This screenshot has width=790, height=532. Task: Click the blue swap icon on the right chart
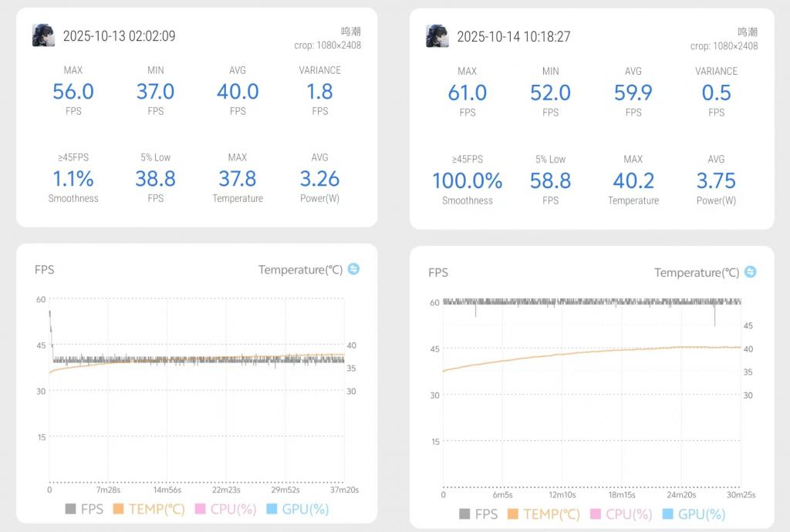click(x=750, y=272)
